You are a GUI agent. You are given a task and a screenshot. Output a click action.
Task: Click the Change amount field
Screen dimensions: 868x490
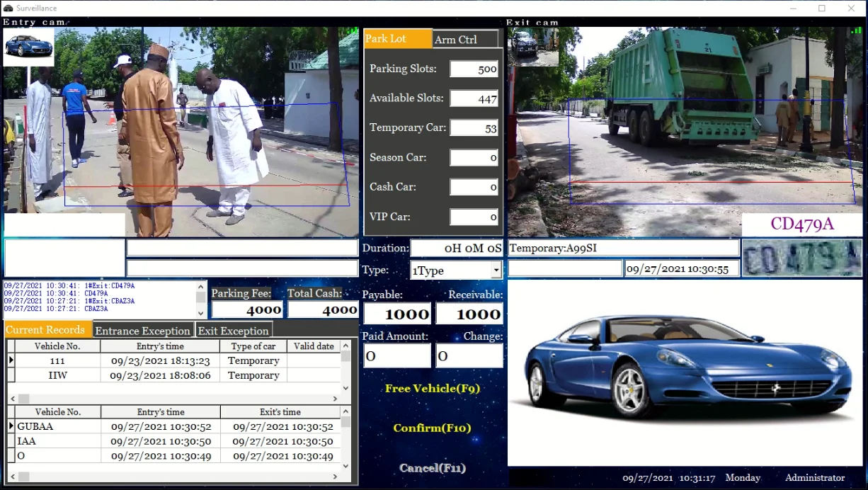(469, 355)
